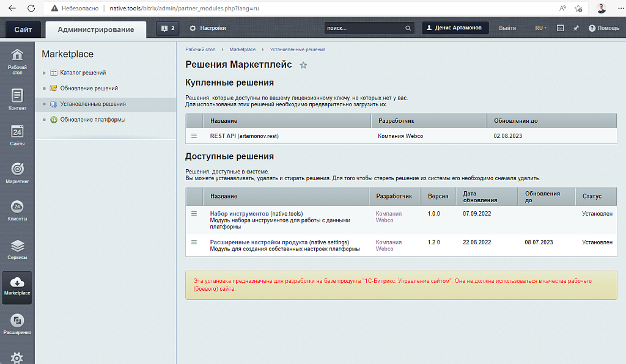Image resolution: width=626 pixels, height=364 pixels.
Task: Click the Расширения sidebar icon
Action: 17,323
